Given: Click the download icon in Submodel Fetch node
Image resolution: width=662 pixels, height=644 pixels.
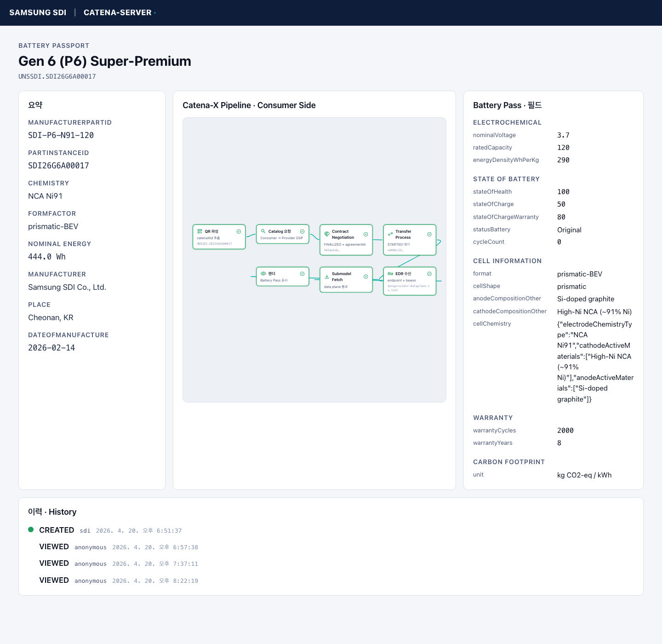Looking at the screenshot, I should [327, 277].
